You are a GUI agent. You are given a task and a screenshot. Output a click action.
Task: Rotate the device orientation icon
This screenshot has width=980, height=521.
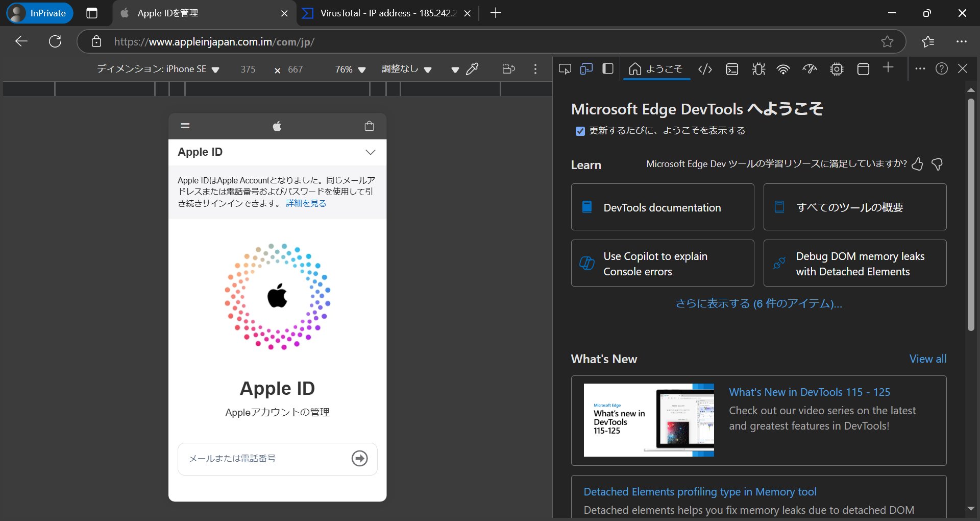coord(508,69)
